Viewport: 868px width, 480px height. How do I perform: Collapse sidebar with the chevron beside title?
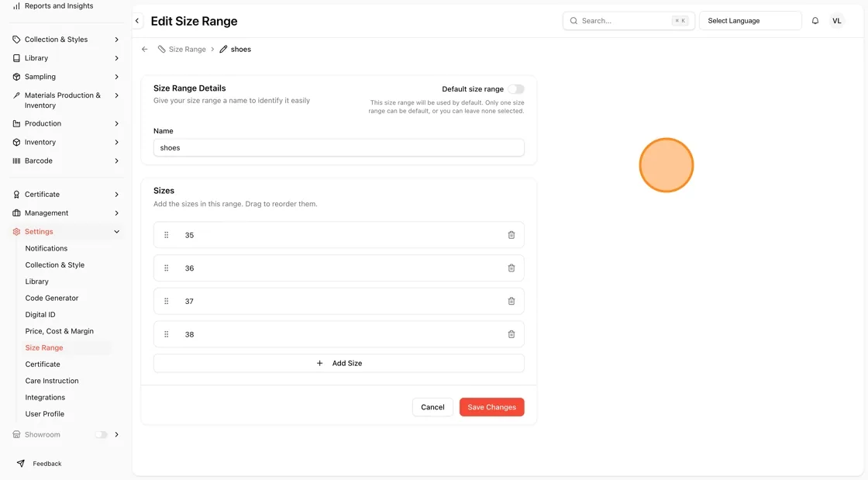pyautogui.click(x=137, y=21)
